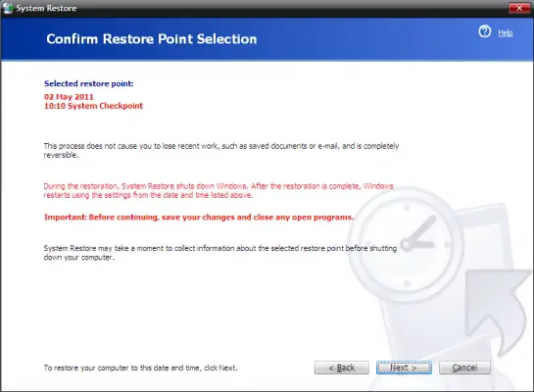This screenshot has height=392, width=534.
Task: Click the 'System Restore may take a moment' text
Action: [x=220, y=253]
